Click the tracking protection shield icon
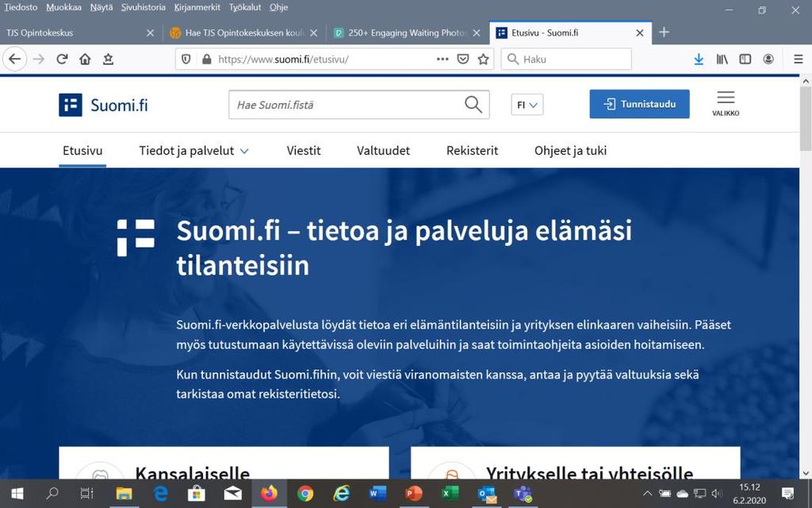Viewport: 812px width, 508px height. coord(186,59)
